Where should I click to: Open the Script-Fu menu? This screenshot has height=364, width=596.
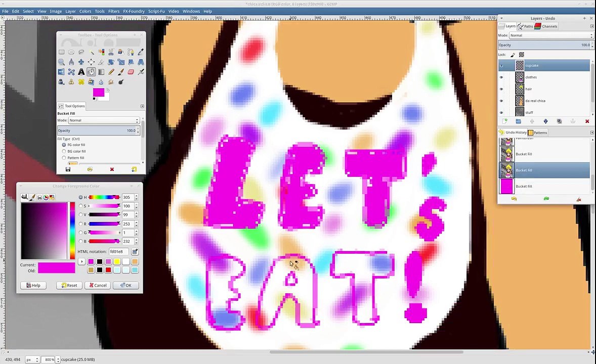157,12
